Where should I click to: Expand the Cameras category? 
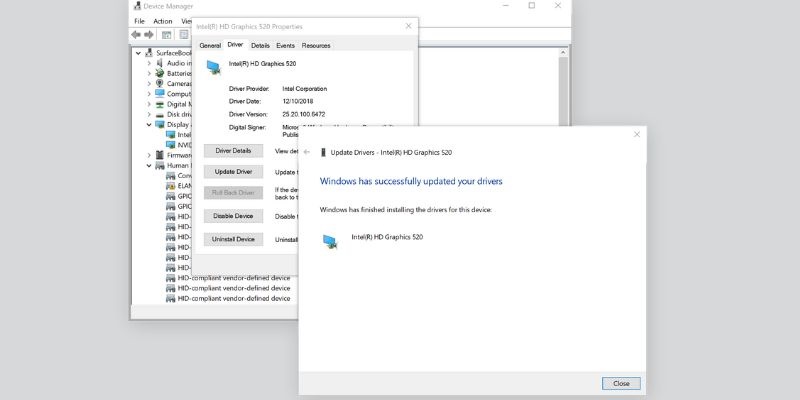point(149,84)
